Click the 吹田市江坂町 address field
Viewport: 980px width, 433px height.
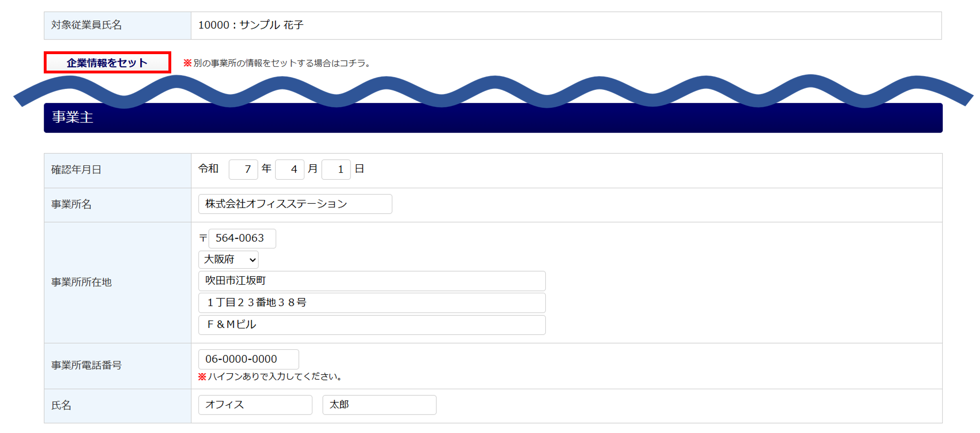[x=372, y=281]
